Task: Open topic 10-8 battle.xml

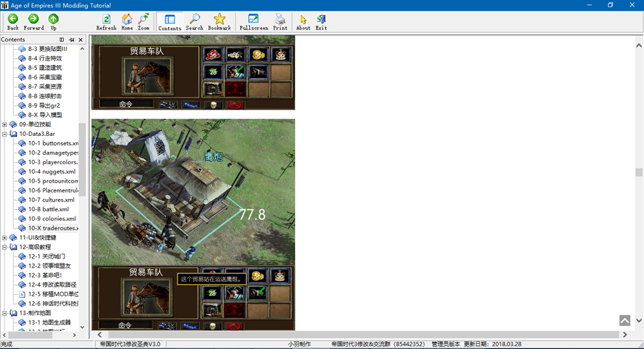Action: click(x=48, y=209)
